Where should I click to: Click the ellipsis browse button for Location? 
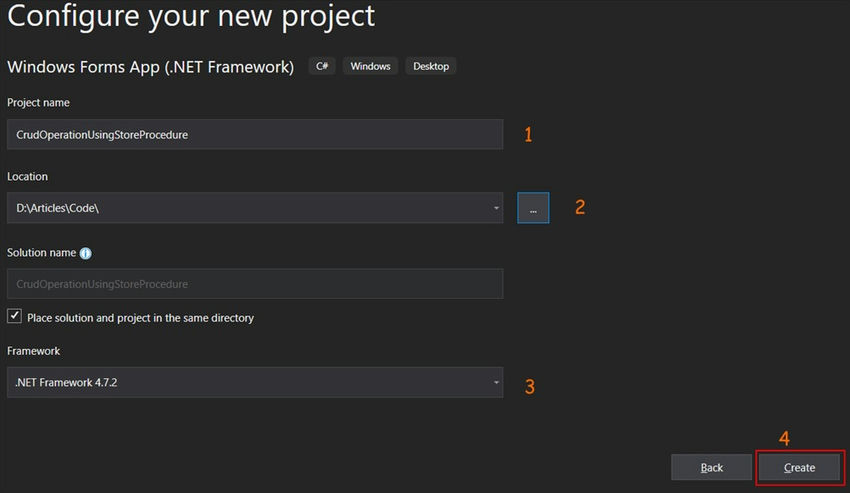[533, 208]
